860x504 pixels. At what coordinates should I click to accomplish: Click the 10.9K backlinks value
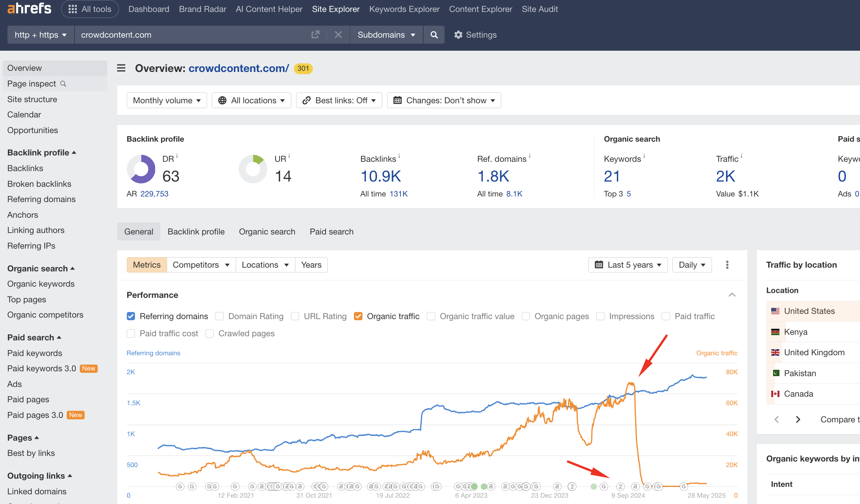pos(380,176)
